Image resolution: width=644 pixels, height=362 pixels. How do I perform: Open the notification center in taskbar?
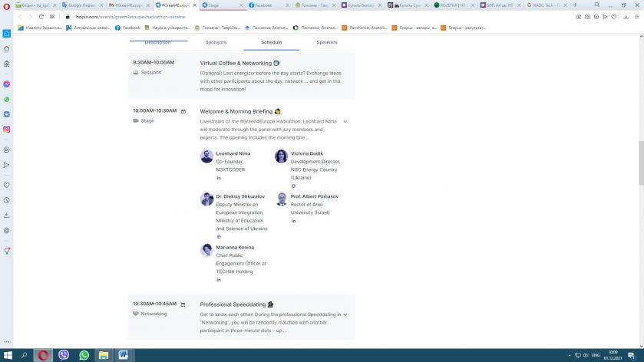coord(632,355)
